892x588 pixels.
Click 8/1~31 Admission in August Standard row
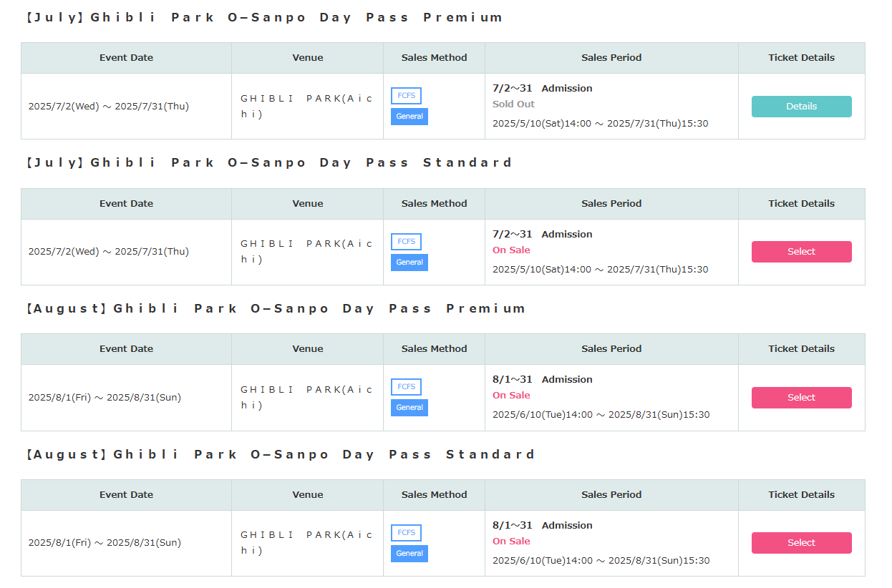point(543,526)
